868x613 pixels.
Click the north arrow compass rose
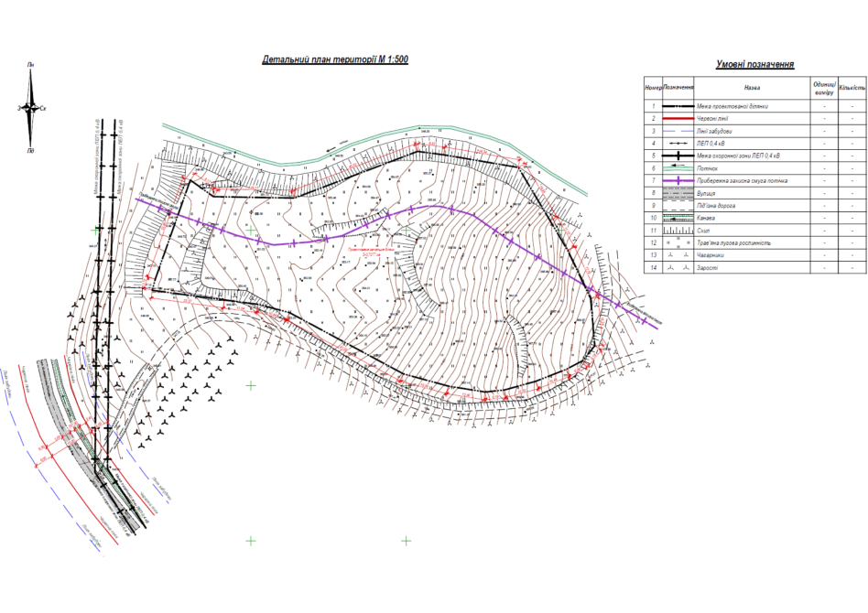coord(30,108)
